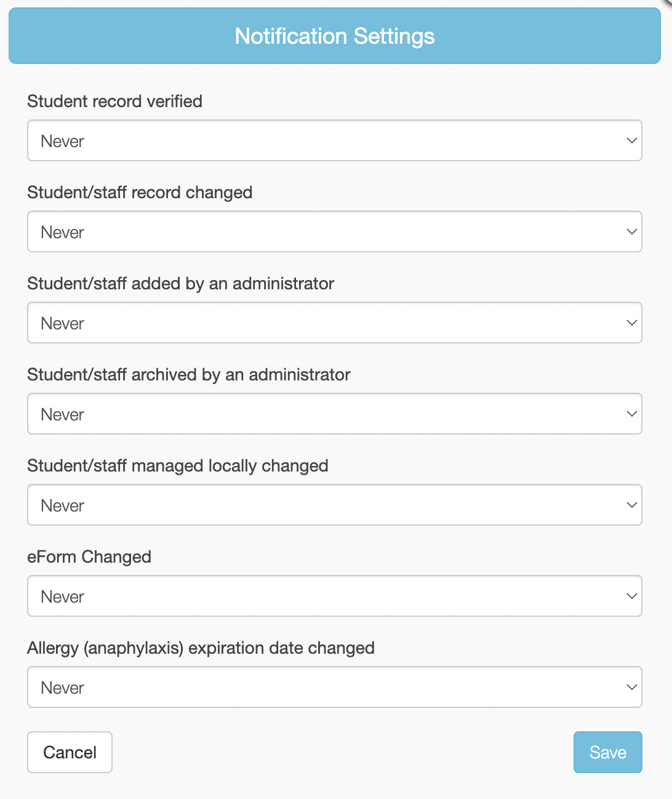Click the "Student/staff archived by an administrator" label
Viewport: 672px width, 799px height.
pyautogui.click(x=189, y=374)
